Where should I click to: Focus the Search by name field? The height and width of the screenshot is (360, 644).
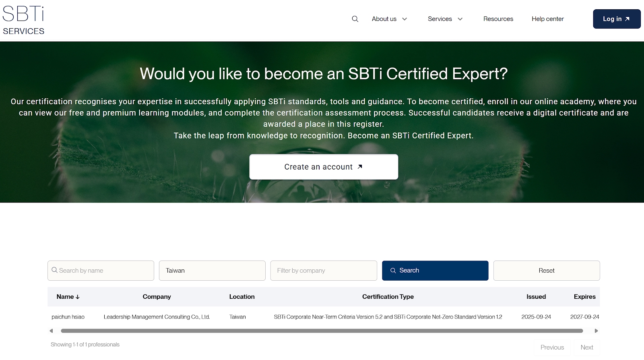pos(101,271)
